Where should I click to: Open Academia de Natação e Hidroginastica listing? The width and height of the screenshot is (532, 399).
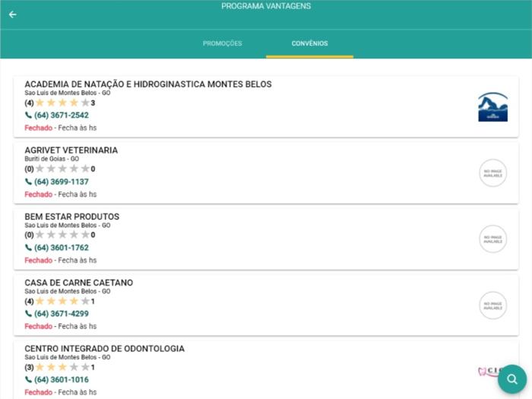coord(266,106)
